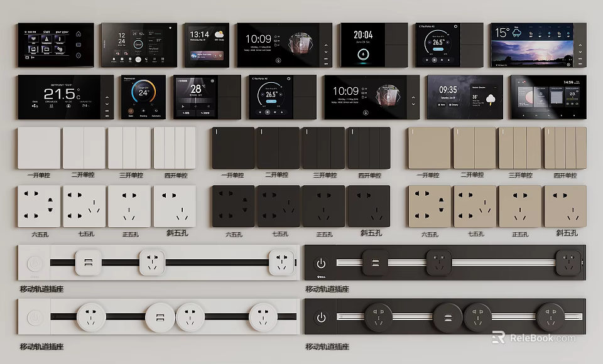
Task: Tap the home icon on the START panel
Action: click(x=79, y=35)
